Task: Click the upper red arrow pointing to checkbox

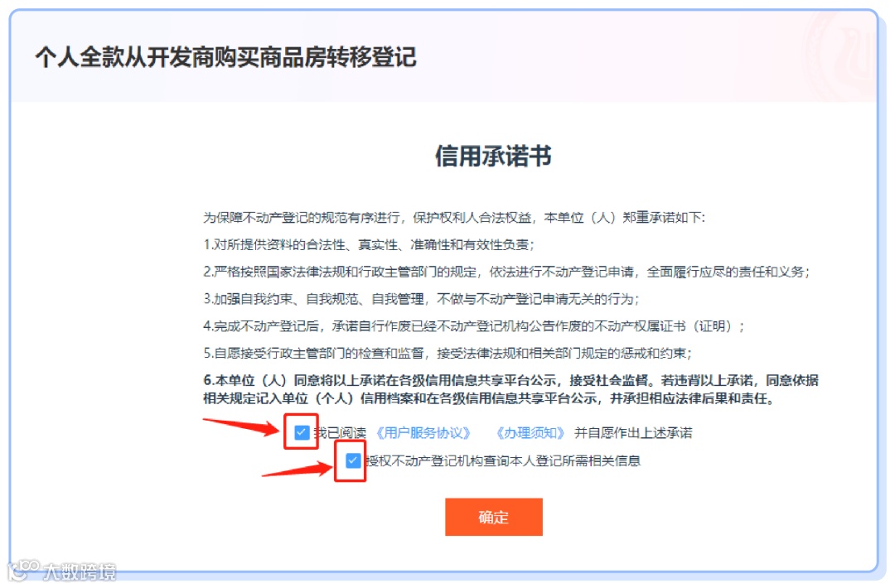Action: coord(241,427)
